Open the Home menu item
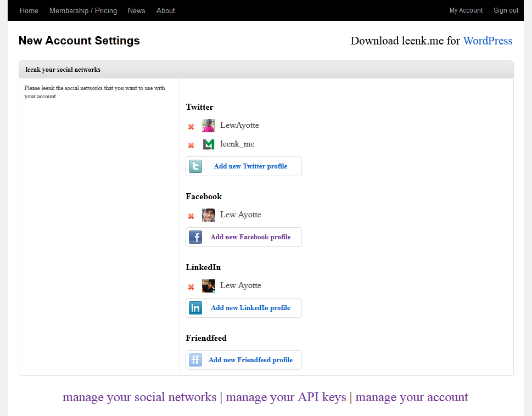 coord(29,10)
